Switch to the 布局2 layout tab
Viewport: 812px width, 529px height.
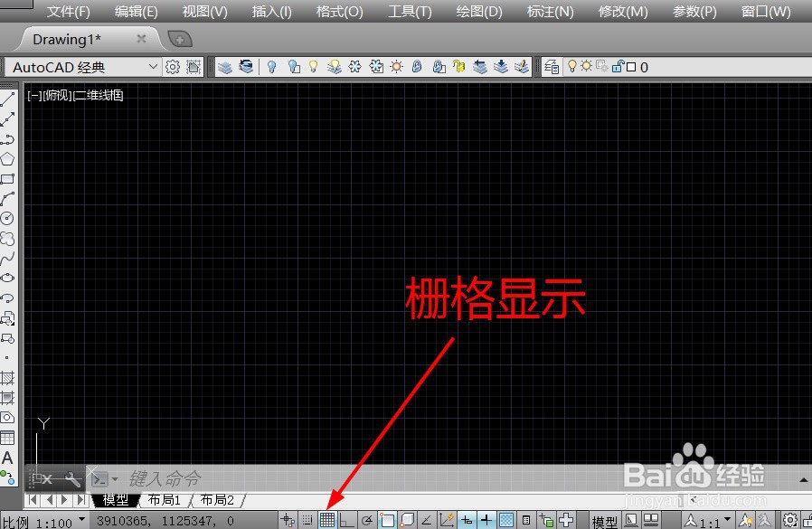pyautogui.click(x=217, y=500)
